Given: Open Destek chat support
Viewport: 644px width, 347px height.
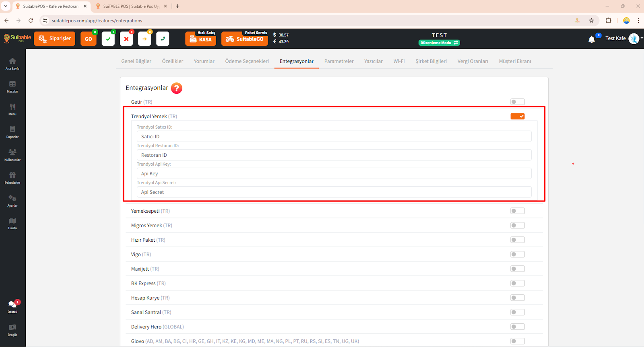Looking at the screenshot, I should [x=12, y=307].
